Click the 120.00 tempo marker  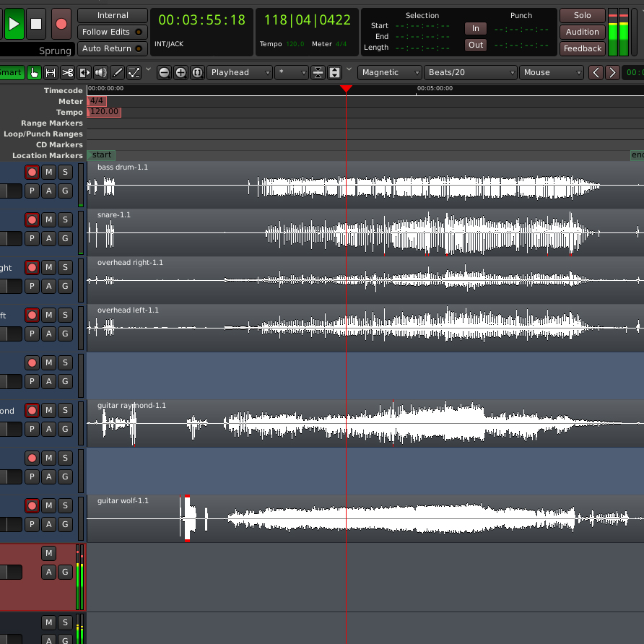104,113
